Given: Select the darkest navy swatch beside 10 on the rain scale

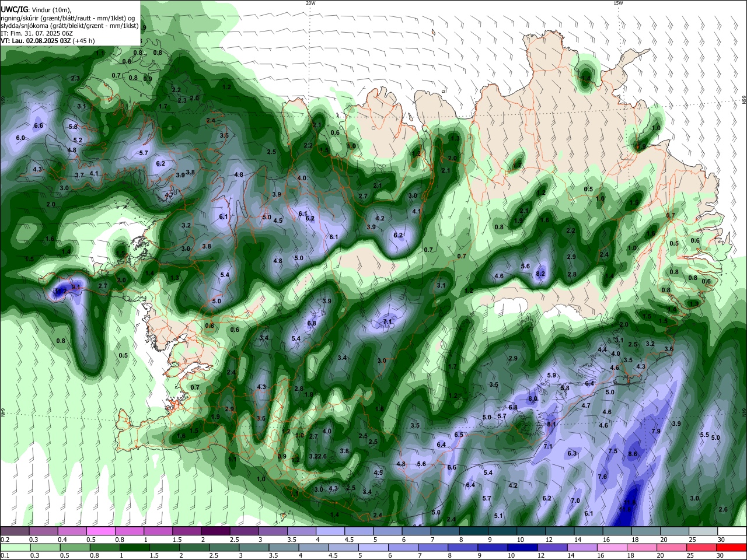Looking at the screenshot, I should 522,548.
